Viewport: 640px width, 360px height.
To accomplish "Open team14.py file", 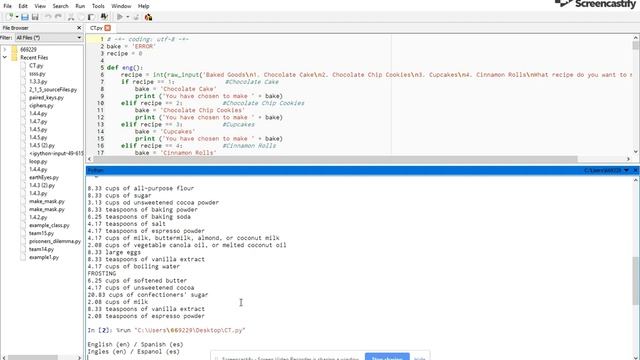I will [41, 249].
